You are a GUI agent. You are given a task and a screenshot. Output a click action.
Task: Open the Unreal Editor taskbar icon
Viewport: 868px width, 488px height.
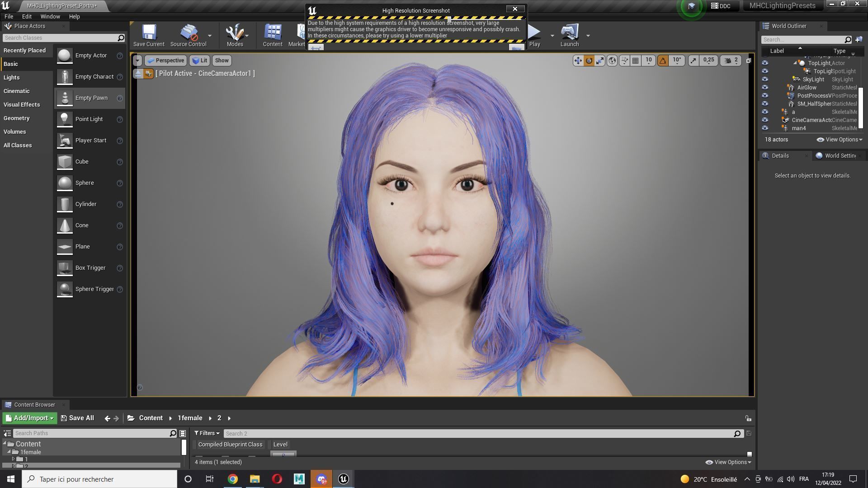(x=344, y=479)
